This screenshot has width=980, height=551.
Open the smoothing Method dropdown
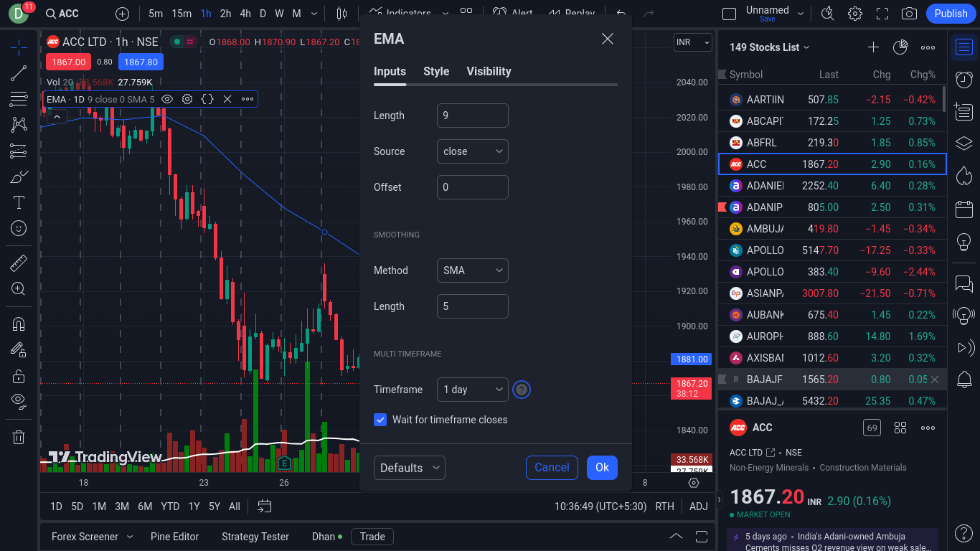[x=473, y=270]
